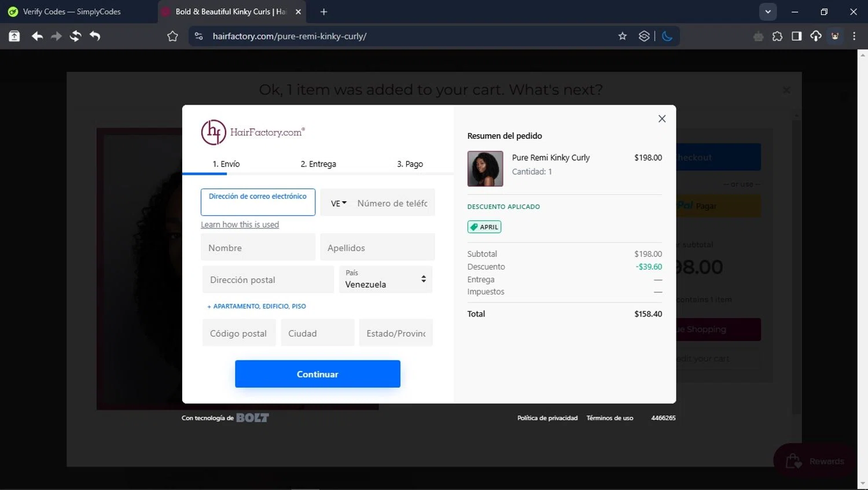
Task: Open the VE phone country code dropdown
Action: coord(339,203)
